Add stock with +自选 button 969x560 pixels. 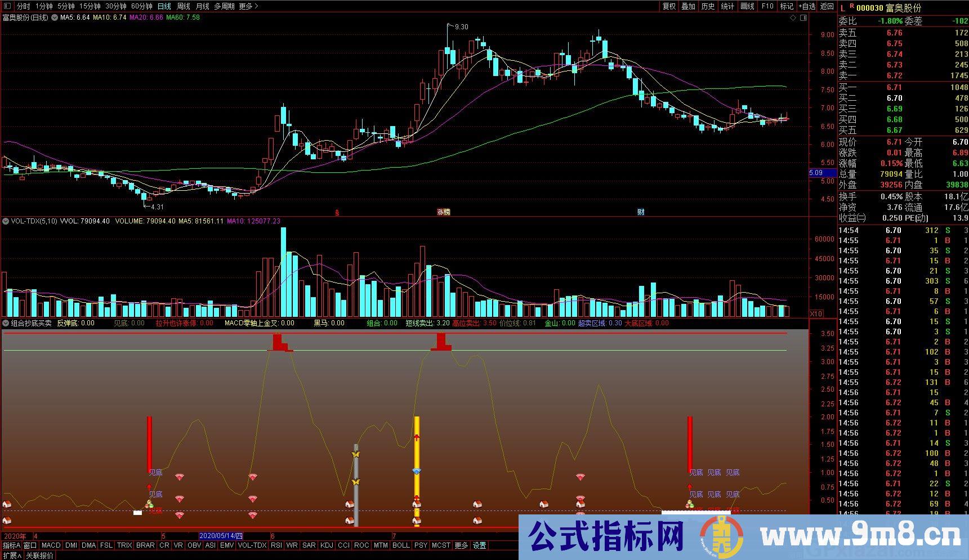coord(807,6)
